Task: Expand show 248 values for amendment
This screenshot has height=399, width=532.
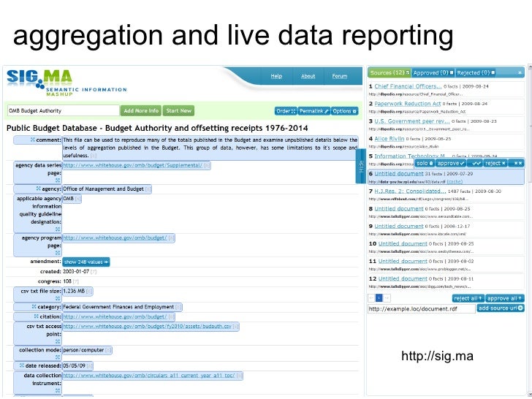Action: (x=86, y=262)
